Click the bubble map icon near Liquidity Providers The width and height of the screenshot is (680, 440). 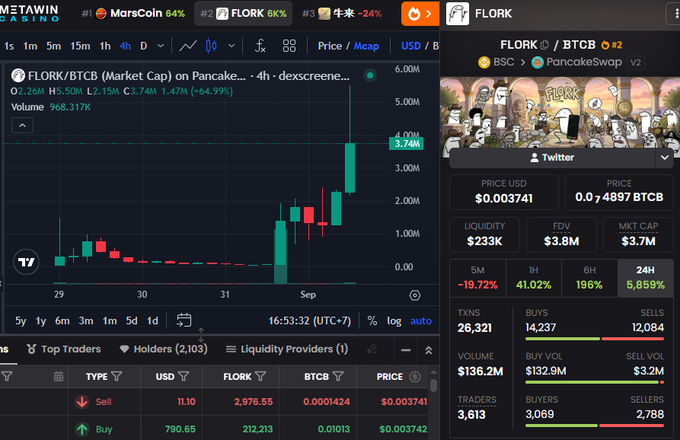click(x=372, y=349)
